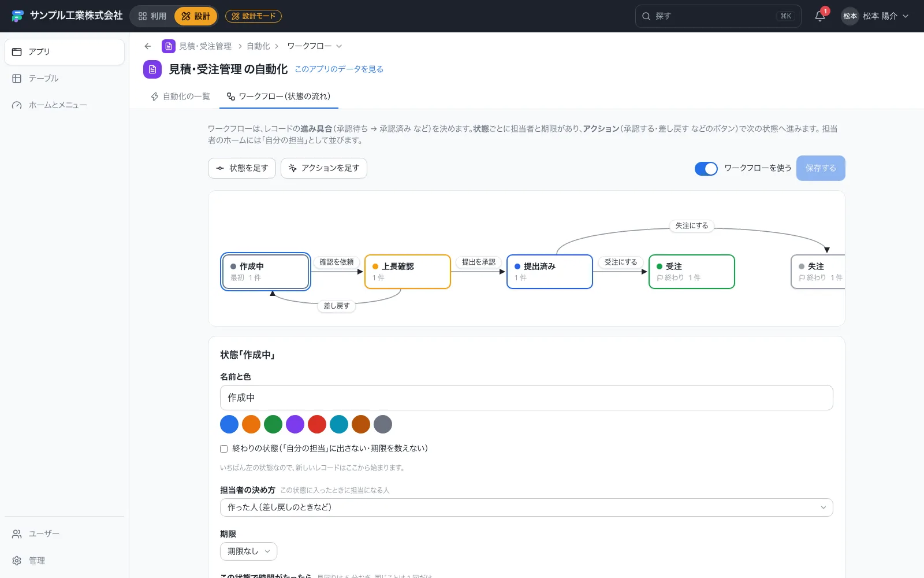Click the state name input field
The height and width of the screenshot is (578, 924).
(x=527, y=398)
